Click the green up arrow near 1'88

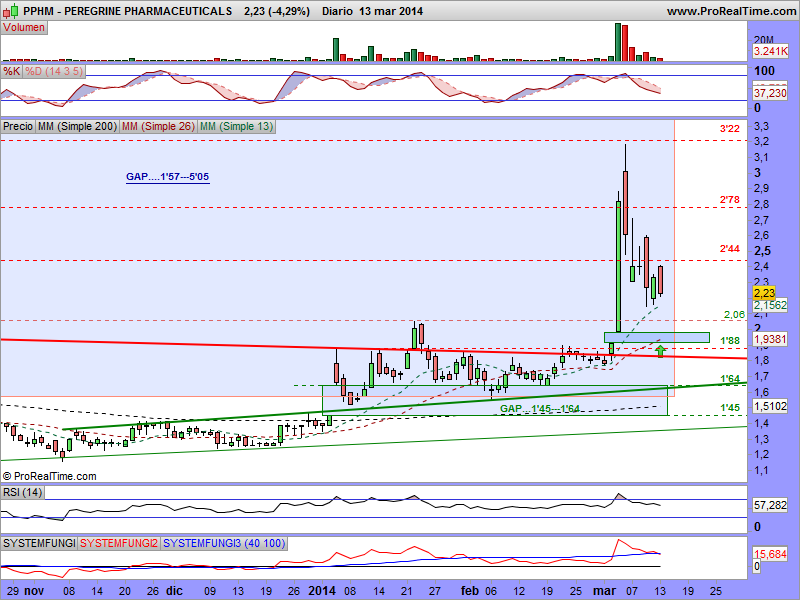[x=660, y=351]
